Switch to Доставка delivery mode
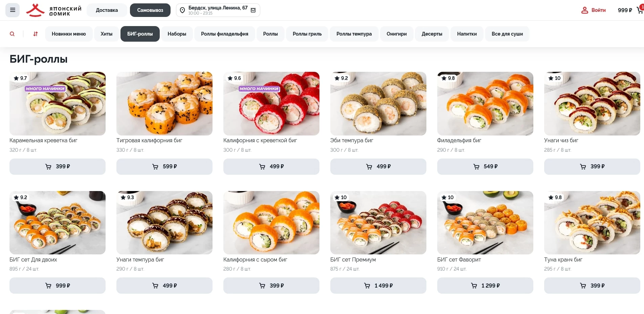644x314 pixels. click(x=107, y=10)
